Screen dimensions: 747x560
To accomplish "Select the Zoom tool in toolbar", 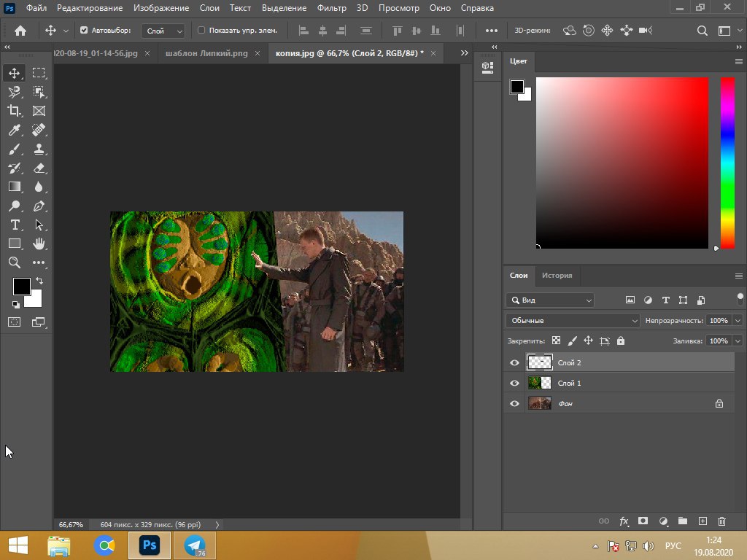I will (15, 262).
